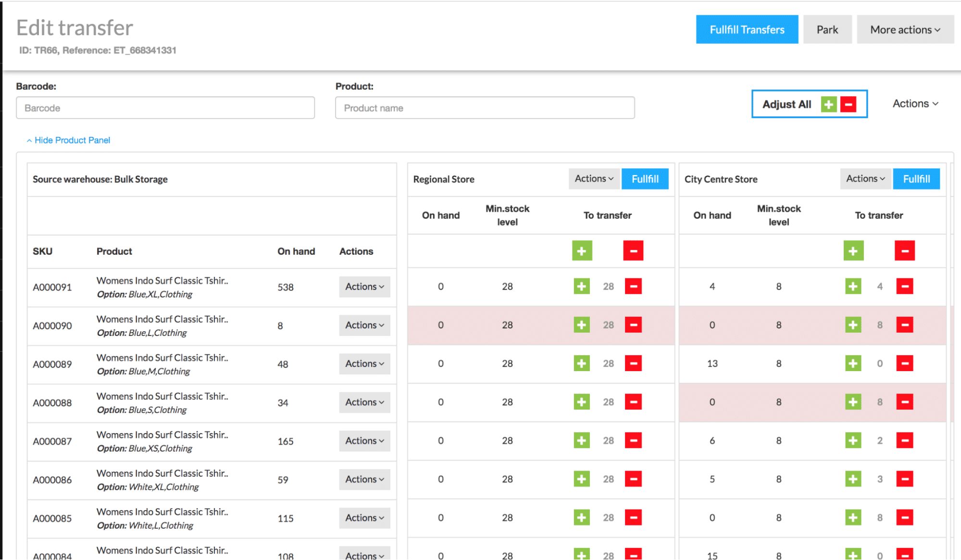Increase City Centre transfer for SKU A000089
The image size is (961, 560).
pyautogui.click(x=853, y=363)
